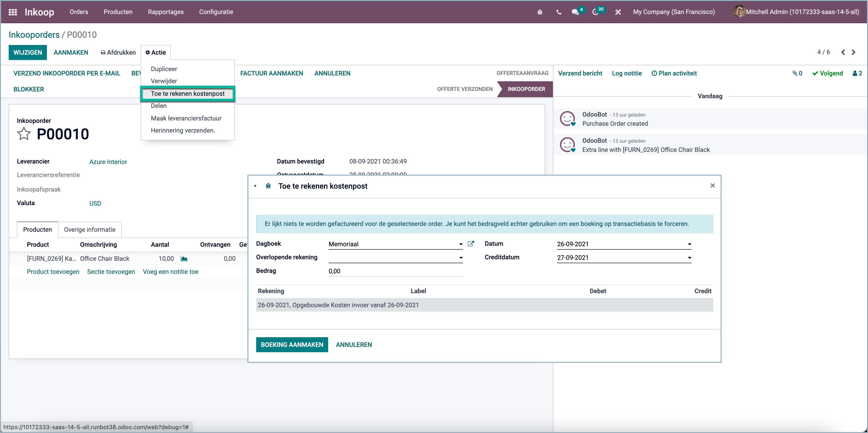Viewport: 868px width, 433px height.
Task: Open the activities clock icon
Action: click(x=595, y=12)
